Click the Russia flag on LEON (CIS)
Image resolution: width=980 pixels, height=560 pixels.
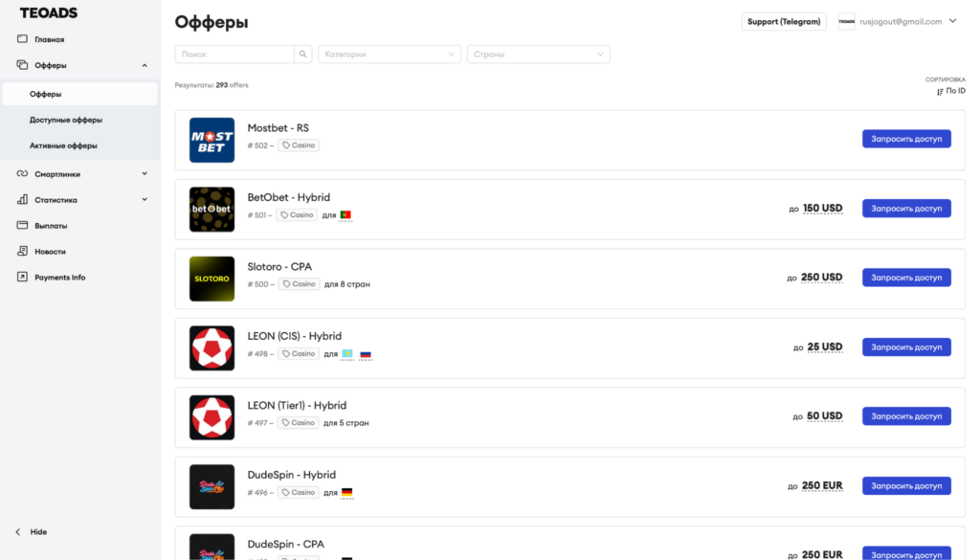tap(366, 354)
